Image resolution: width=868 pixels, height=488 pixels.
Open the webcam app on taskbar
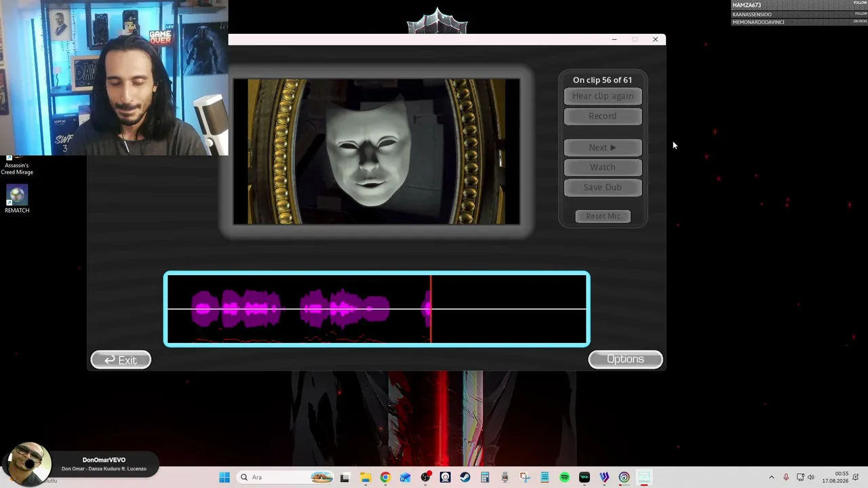(445, 477)
